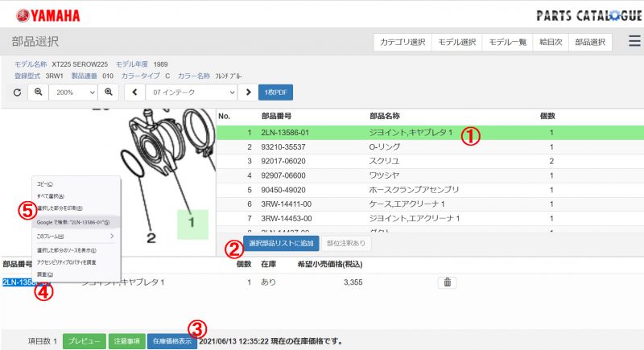Click price value 3,355
The width and height of the screenshot is (644, 350).
click(353, 282)
